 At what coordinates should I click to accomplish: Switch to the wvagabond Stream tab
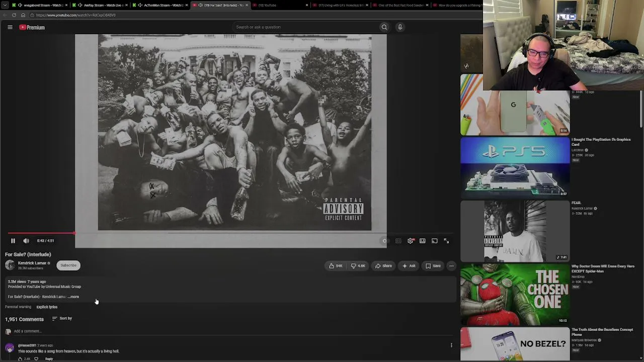39,5
